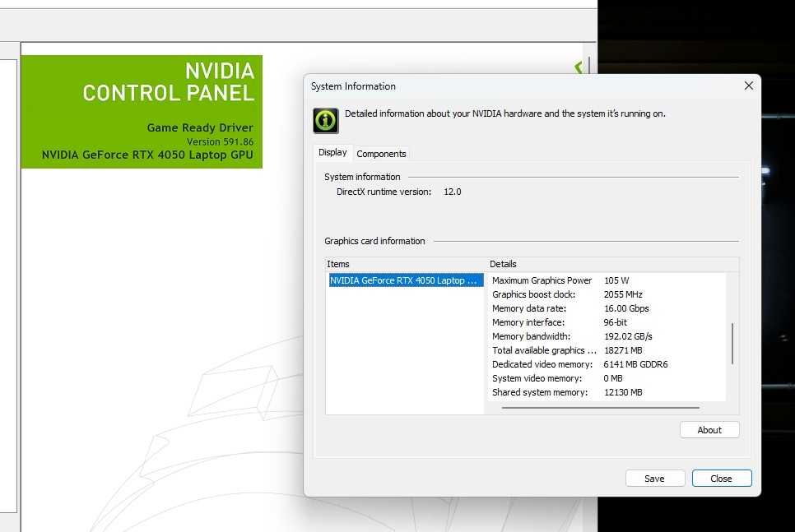Click the 96-bit value
The height and width of the screenshot is (532, 795).
tap(616, 322)
